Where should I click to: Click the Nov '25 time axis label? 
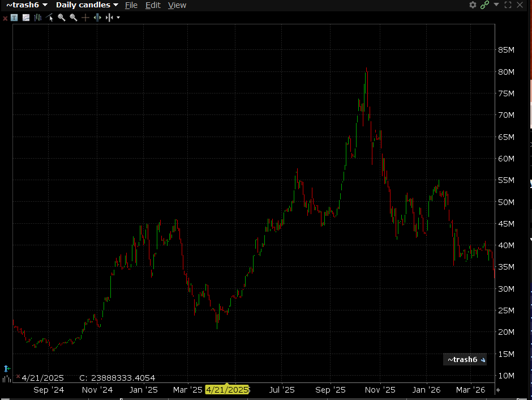coord(380,390)
